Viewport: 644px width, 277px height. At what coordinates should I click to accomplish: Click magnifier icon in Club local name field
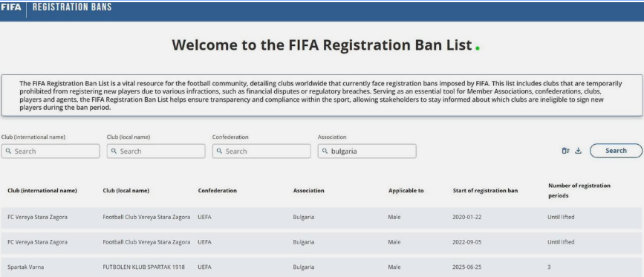coord(114,151)
